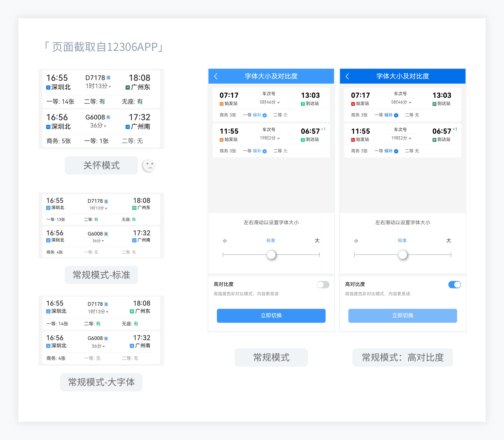Screen dimensions: 504x440
Task: Click font size slider knob in left phone
Action: coord(271,255)
